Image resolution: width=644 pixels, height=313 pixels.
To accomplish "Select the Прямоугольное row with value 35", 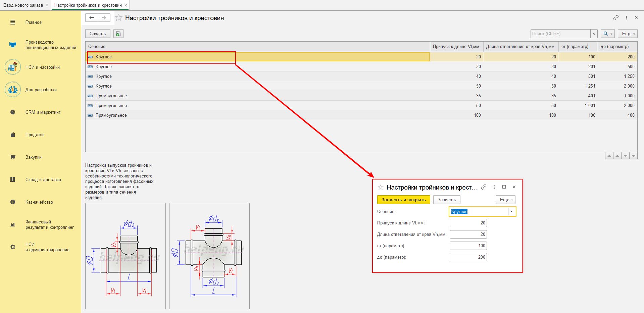I will point(111,96).
